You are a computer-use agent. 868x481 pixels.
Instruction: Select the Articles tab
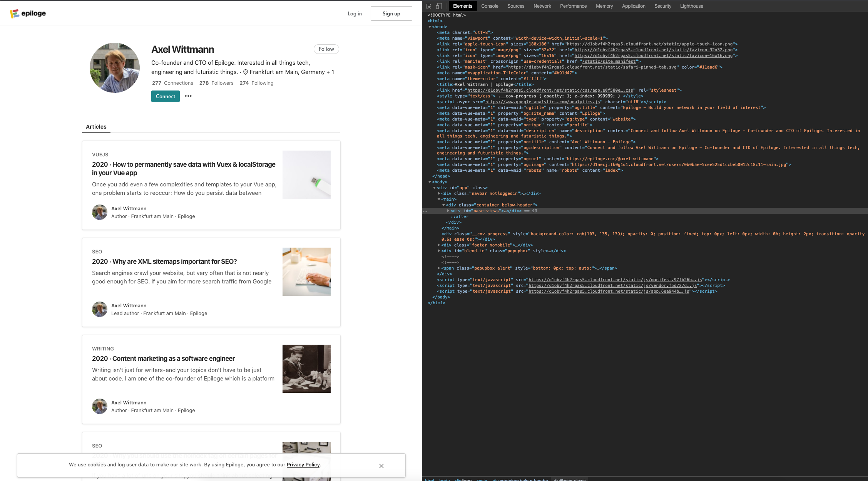(x=96, y=127)
